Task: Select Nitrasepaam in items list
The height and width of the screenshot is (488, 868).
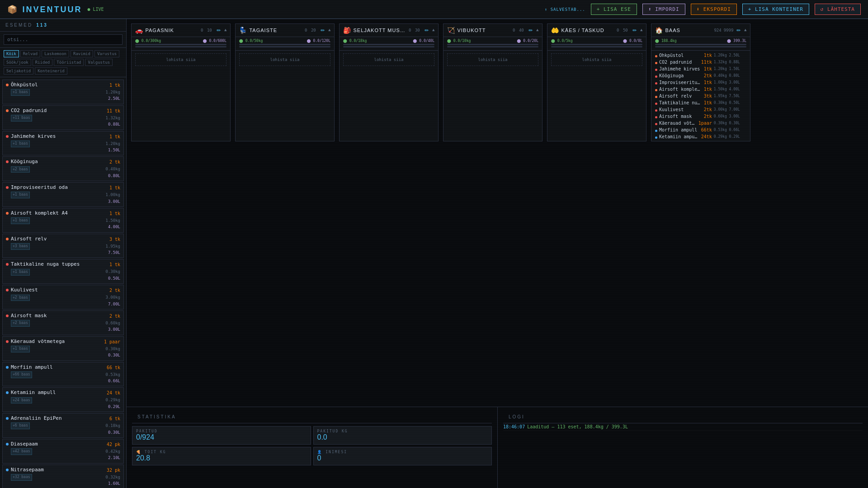Action: pos(63,476)
